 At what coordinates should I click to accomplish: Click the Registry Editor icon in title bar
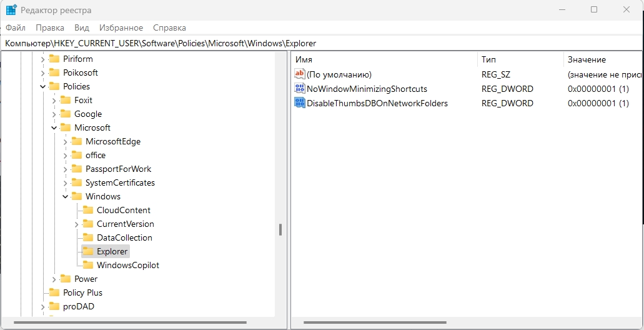point(11,10)
